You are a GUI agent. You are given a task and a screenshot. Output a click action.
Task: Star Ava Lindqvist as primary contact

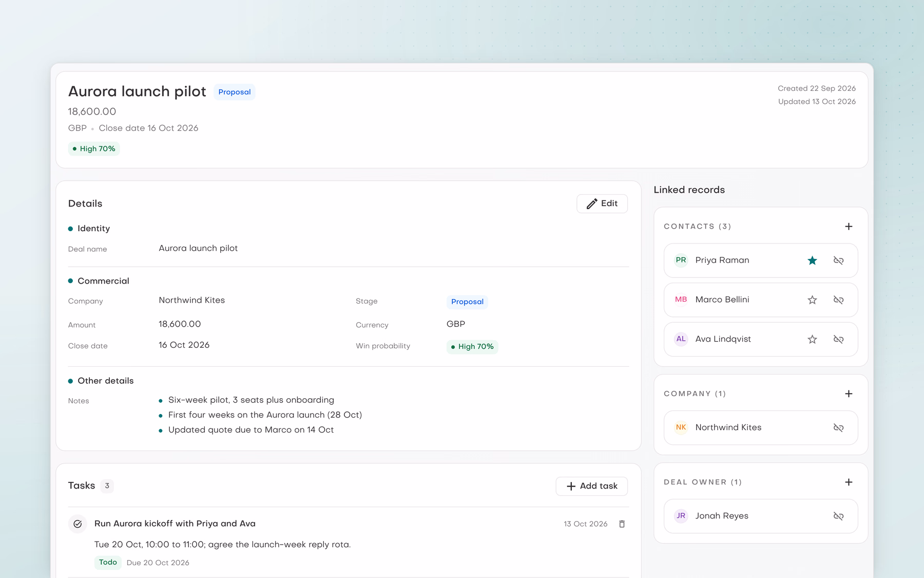click(812, 339)
